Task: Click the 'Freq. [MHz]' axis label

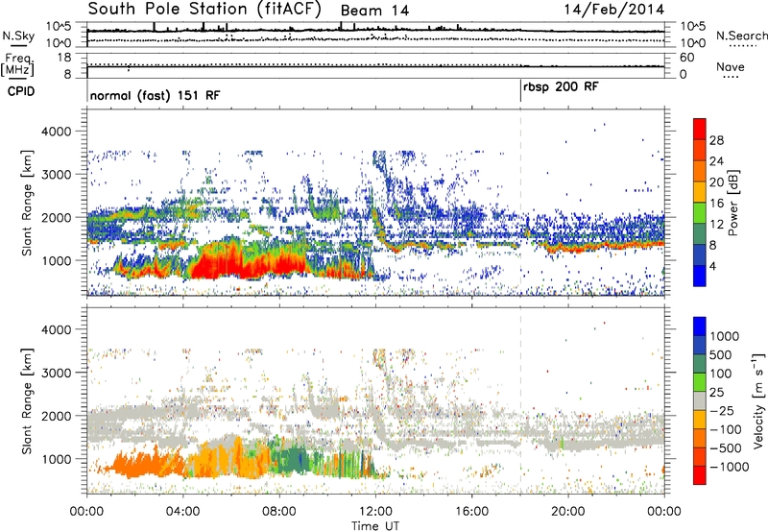Action: [x=18, y=65]
